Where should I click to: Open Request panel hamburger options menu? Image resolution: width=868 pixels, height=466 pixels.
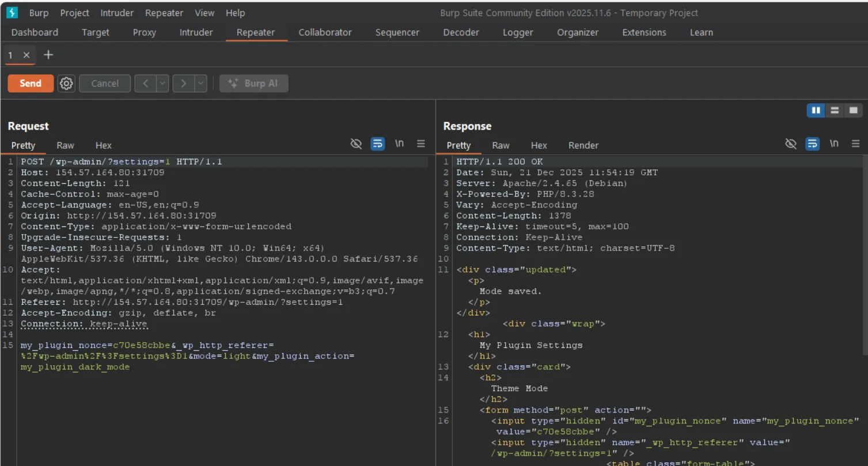click(x=421, y=144)
